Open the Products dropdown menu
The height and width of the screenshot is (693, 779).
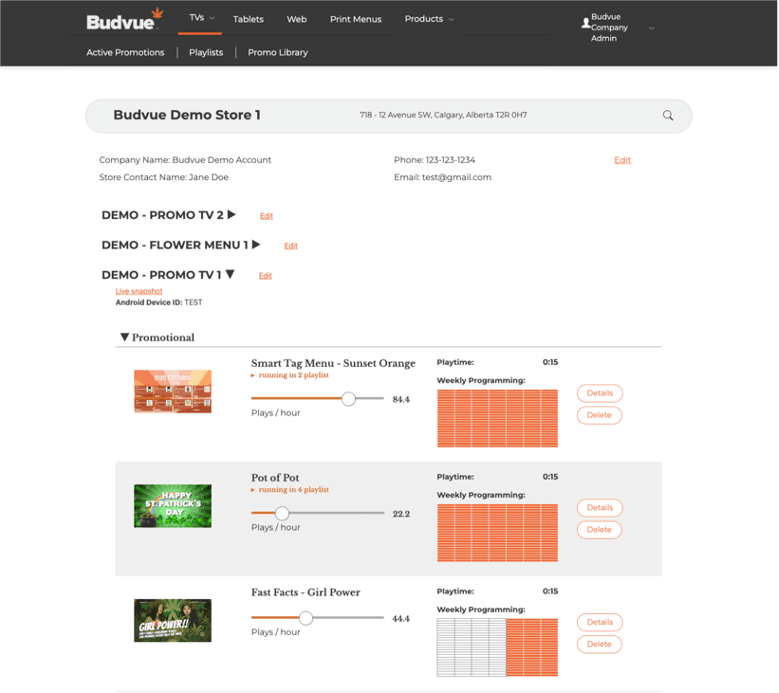429,19
